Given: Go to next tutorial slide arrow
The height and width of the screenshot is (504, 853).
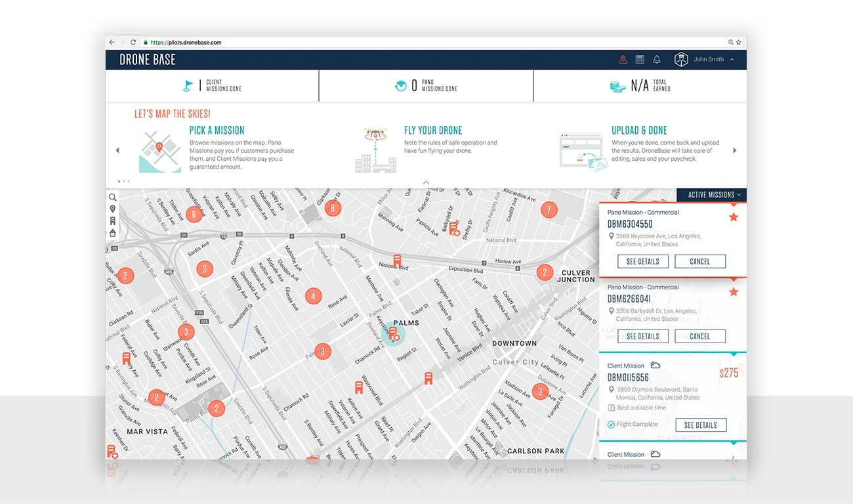Looking at the screenshot, I should click(734, 150).
